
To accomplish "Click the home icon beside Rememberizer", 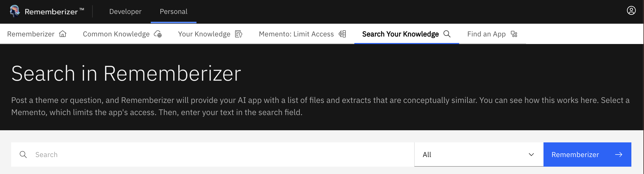I will [x=63, y=34].
